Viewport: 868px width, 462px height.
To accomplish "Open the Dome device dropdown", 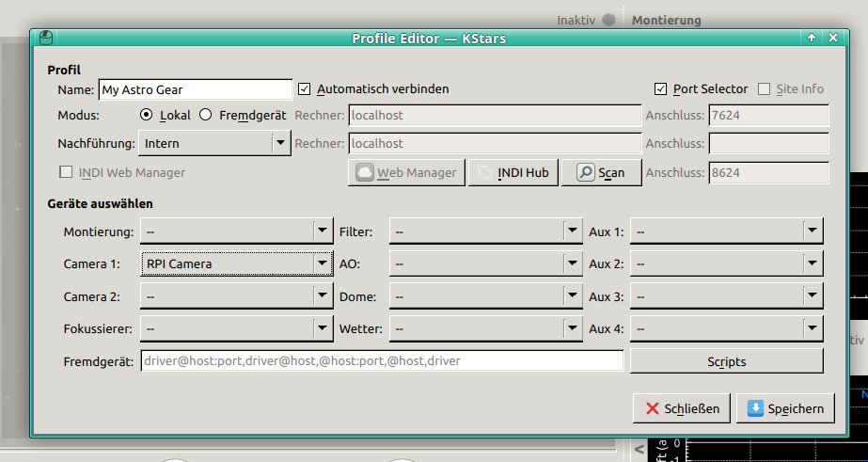I will [x=486, y=296].
